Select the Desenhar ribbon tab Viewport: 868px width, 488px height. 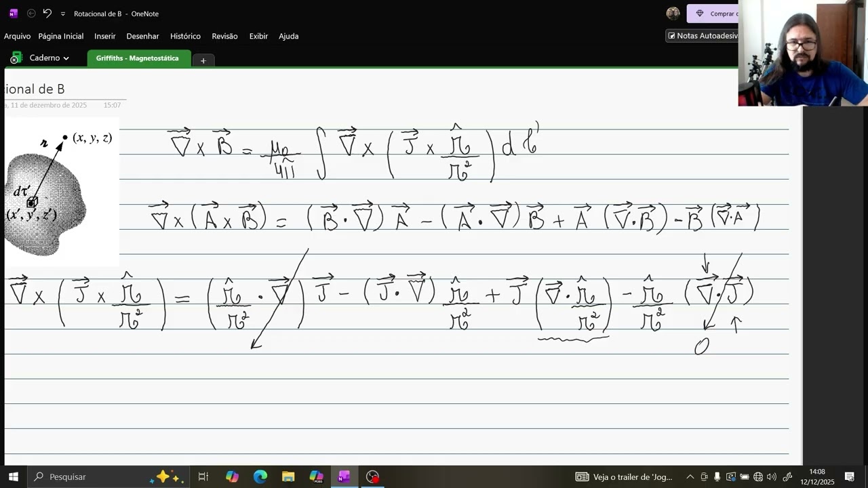click(x=142, y=36)
